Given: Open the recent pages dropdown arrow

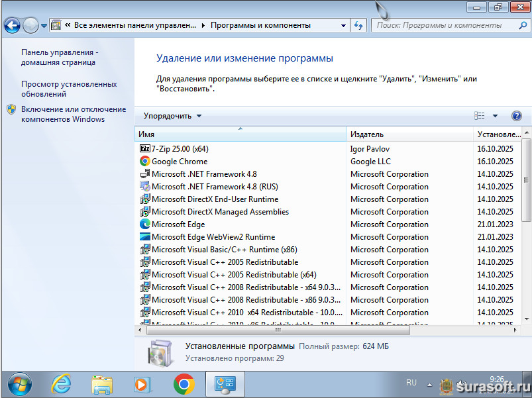Looking at the screenshot, I should click(x=44, y=26).
